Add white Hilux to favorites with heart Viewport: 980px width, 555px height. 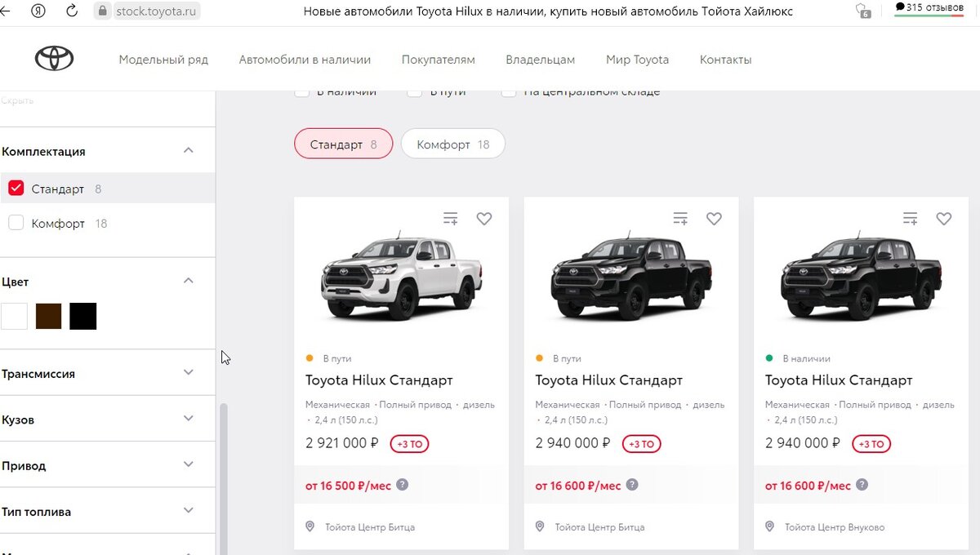484,219
